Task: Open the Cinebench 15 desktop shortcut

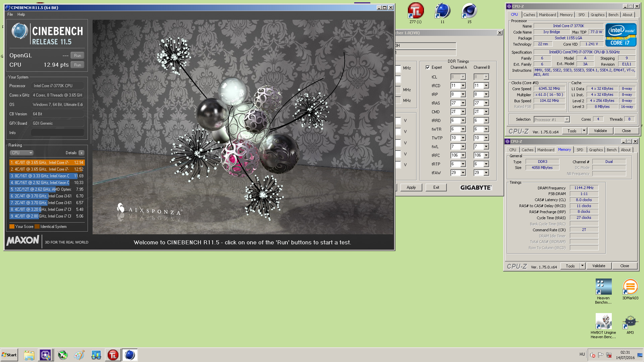Action: (x=469, y=13)
